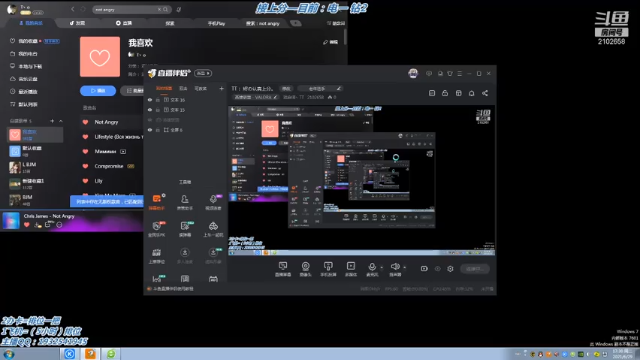This screenshot has width=640, height=360.
Task: Hide the 文本 16 layer with its eye icon
Action: coord(150,100)
